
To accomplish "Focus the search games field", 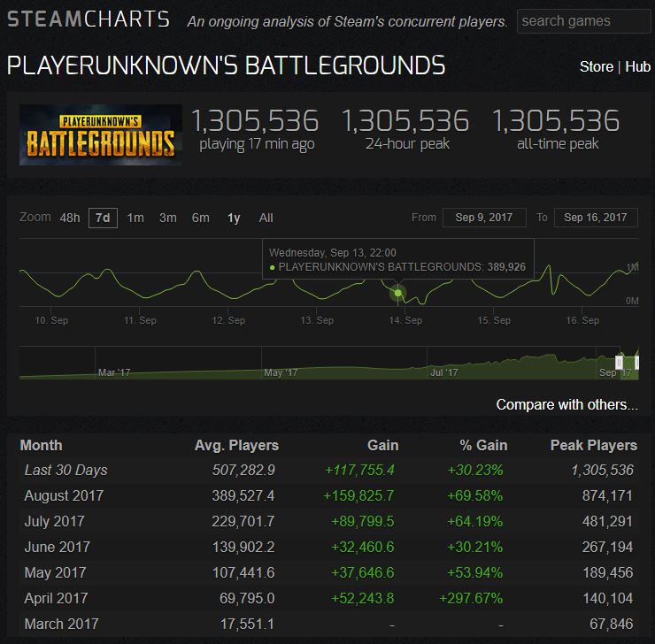I will (585, 21).
